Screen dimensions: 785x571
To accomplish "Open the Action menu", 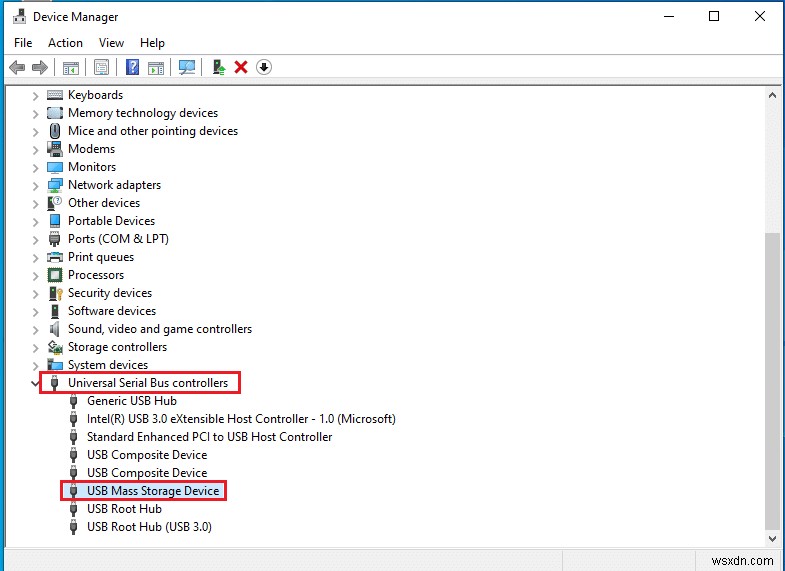I will 66,43.
